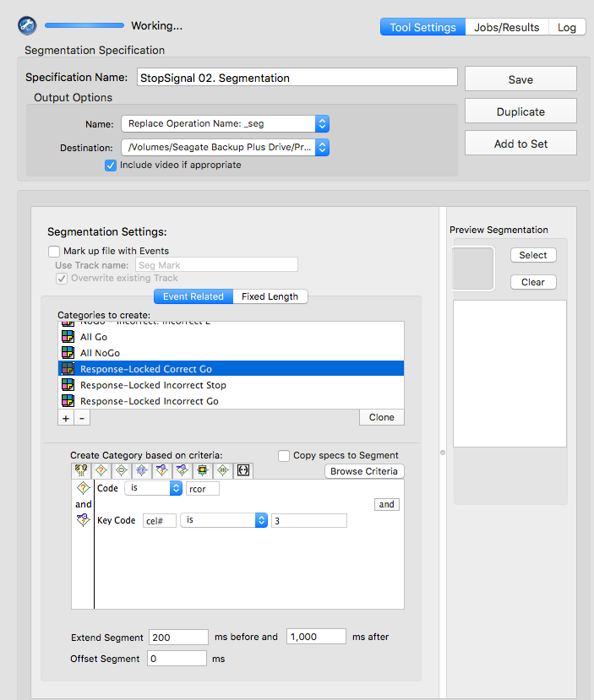Click the yellow square chip criteria icon
The image size is (594, 700).
point(202,470)
